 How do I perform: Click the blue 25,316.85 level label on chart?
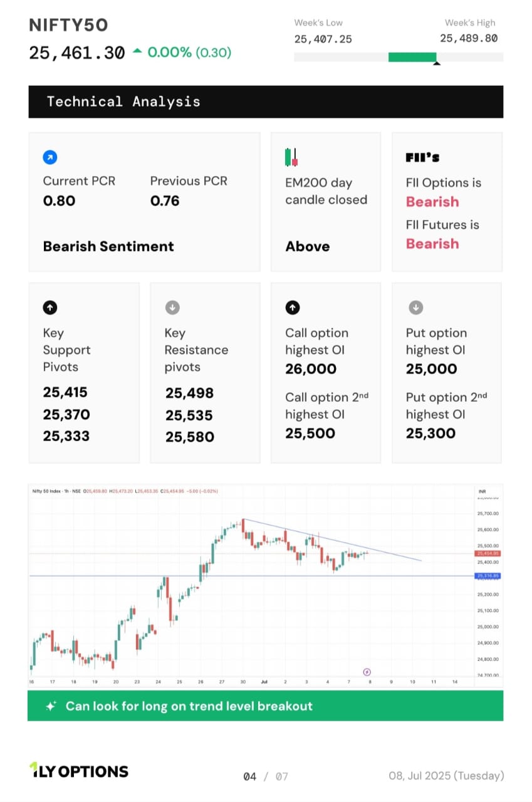tap(488, 575)
